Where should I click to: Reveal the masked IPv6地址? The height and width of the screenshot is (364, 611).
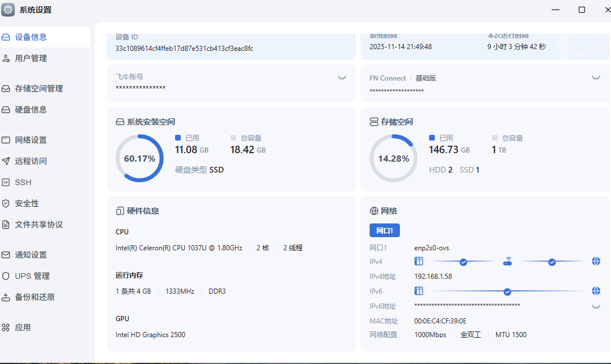596,306
